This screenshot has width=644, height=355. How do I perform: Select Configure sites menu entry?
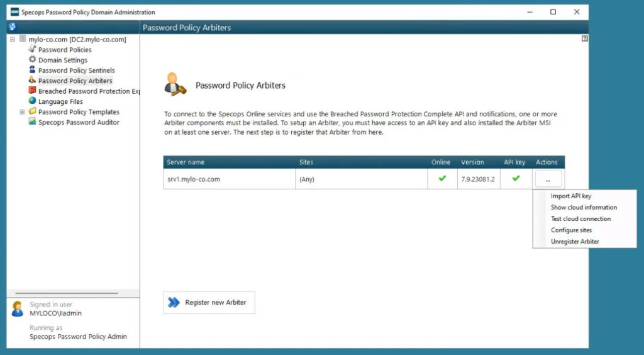coord(571,230)
